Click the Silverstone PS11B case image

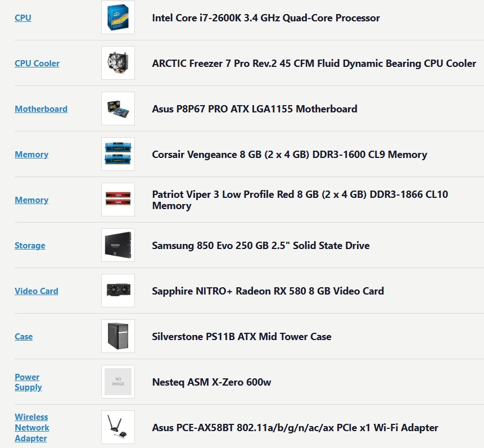tap(118, 336)
